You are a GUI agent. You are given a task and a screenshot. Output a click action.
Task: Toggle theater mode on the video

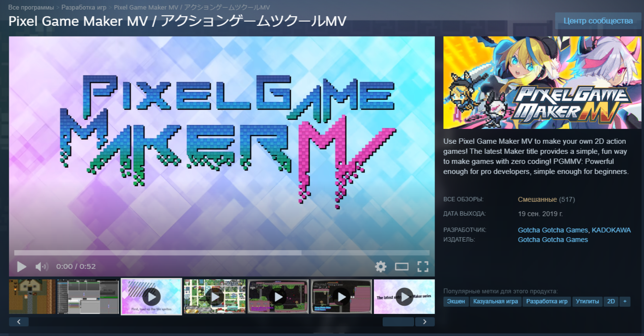coord(401,266)
